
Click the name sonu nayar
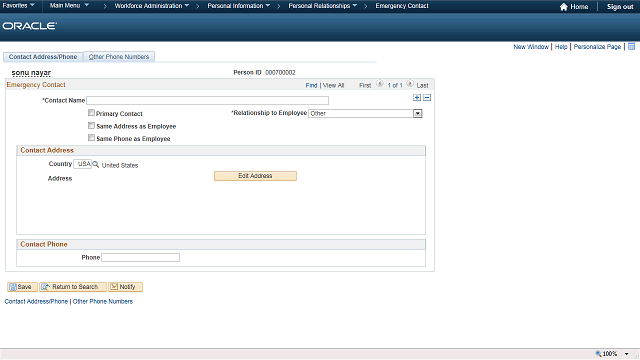pyautogui.click(x=31, y=73)
